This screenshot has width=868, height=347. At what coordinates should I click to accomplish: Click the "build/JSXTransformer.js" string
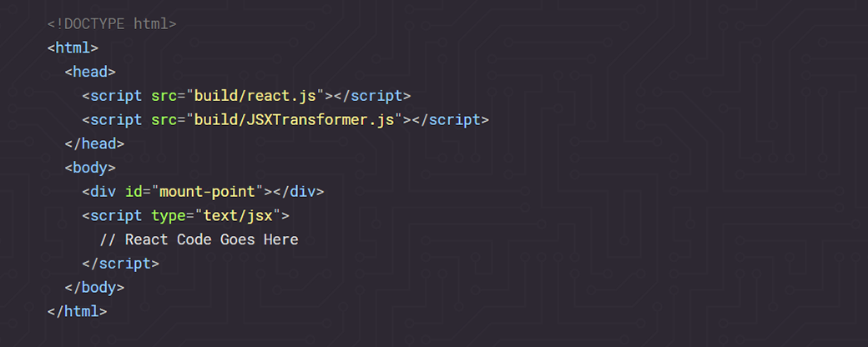(x=293, y=119)
